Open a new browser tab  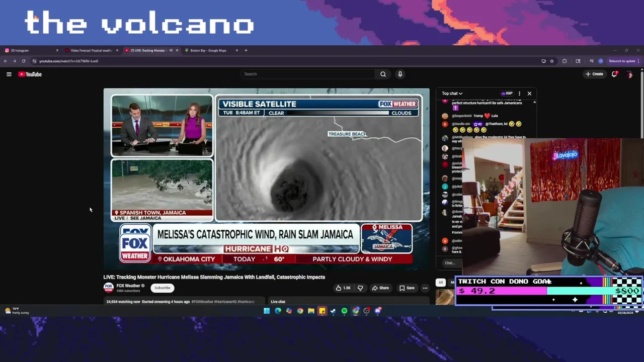pos(246,50)
